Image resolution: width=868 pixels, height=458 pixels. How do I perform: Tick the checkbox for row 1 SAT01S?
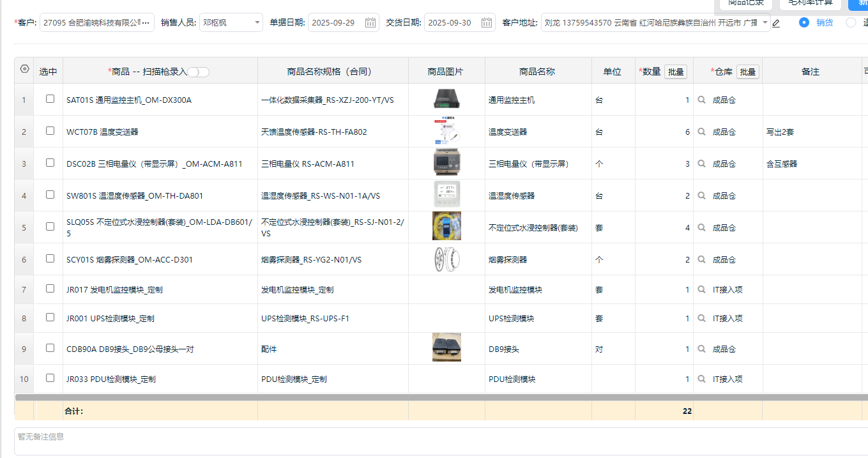pyautogui.click(x=50, y=99)
